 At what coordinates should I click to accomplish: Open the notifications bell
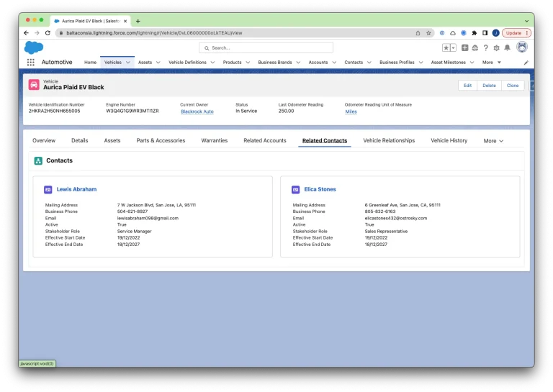coord(507,47)
